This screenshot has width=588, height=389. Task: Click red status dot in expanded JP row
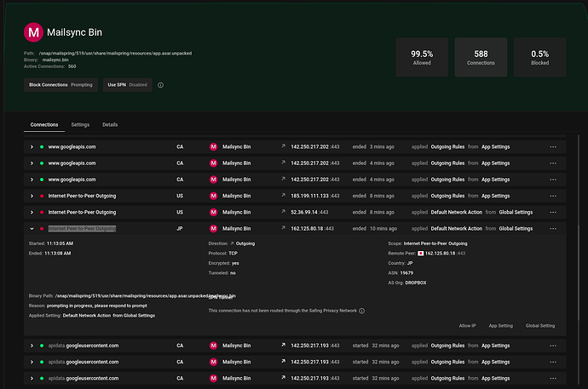coord(42,228)
